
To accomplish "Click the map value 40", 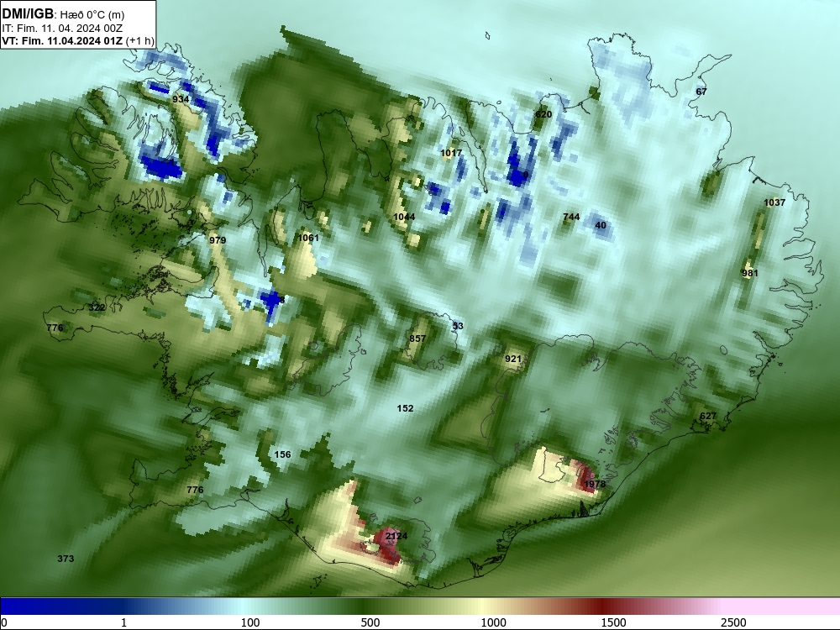I will tap(601, 225).
